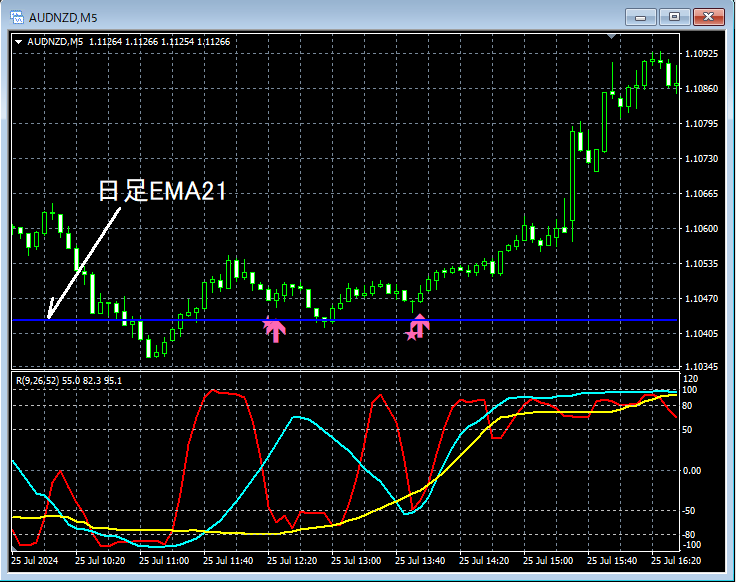Click price label 1.10860 on the scale

(702, 88)
